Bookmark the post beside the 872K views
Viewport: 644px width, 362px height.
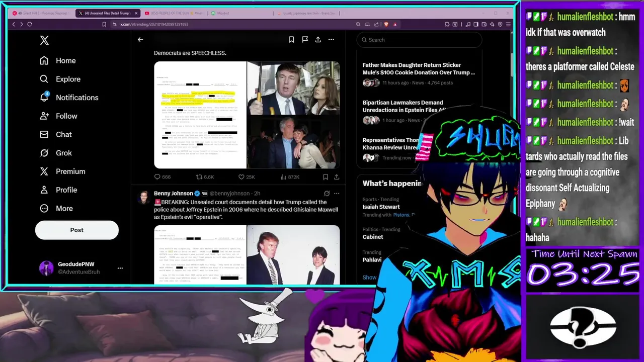(x=326, y=177)
